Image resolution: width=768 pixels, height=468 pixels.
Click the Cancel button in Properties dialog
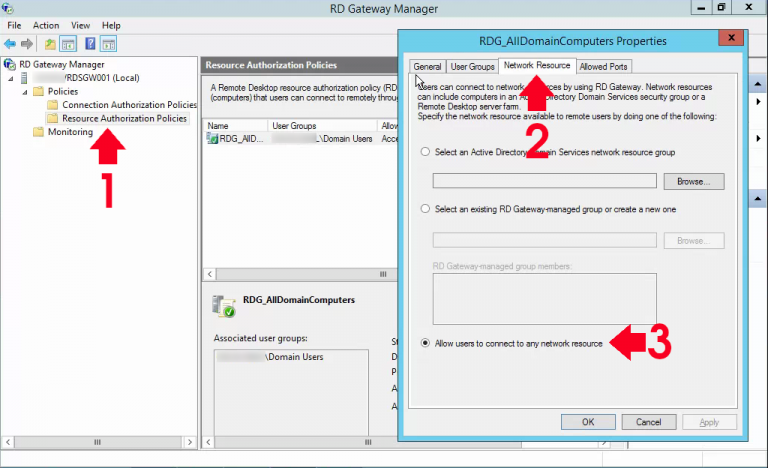pos(648,422)
